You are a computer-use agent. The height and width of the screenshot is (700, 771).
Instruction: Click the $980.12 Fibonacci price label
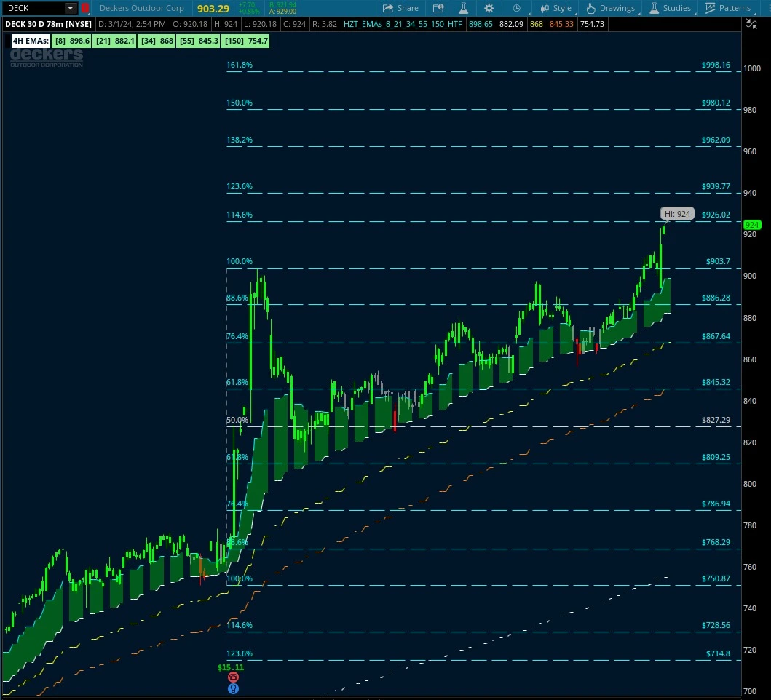pyautogui.click(x=716, y=103)
